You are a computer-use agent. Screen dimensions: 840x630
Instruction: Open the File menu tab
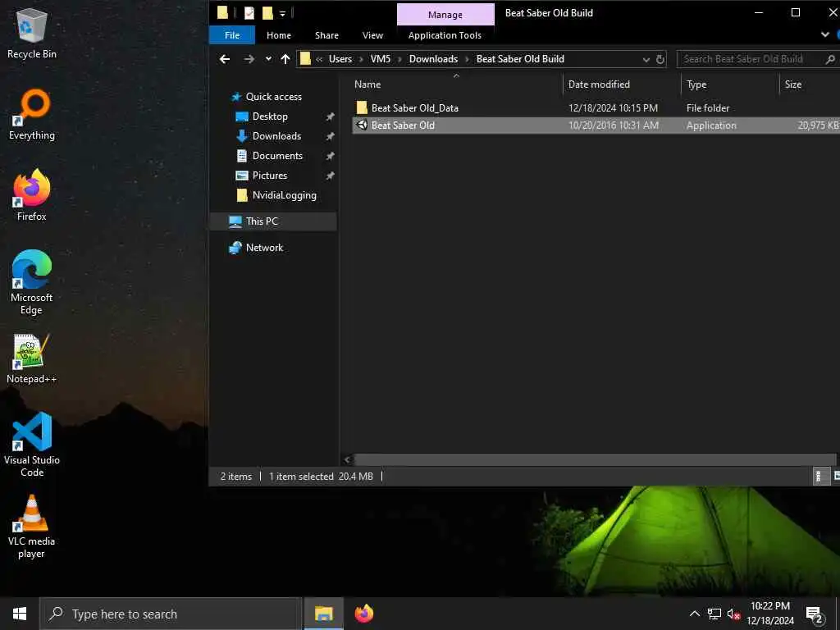232,35
